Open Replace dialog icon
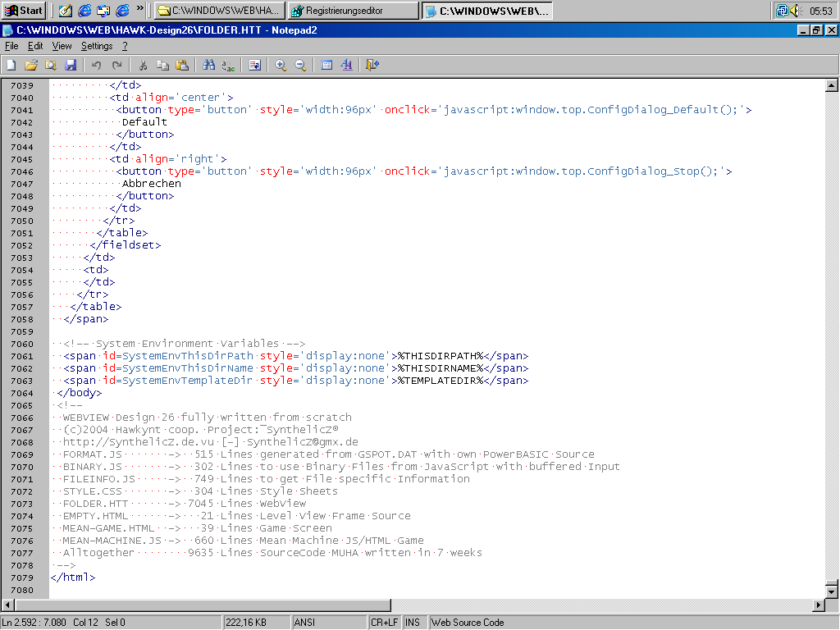 228,66
